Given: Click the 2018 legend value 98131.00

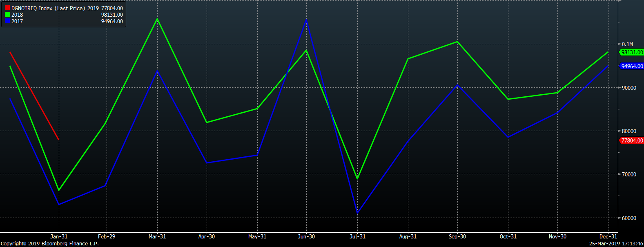Looking at the screenshot, I should [x=112, y=15].
